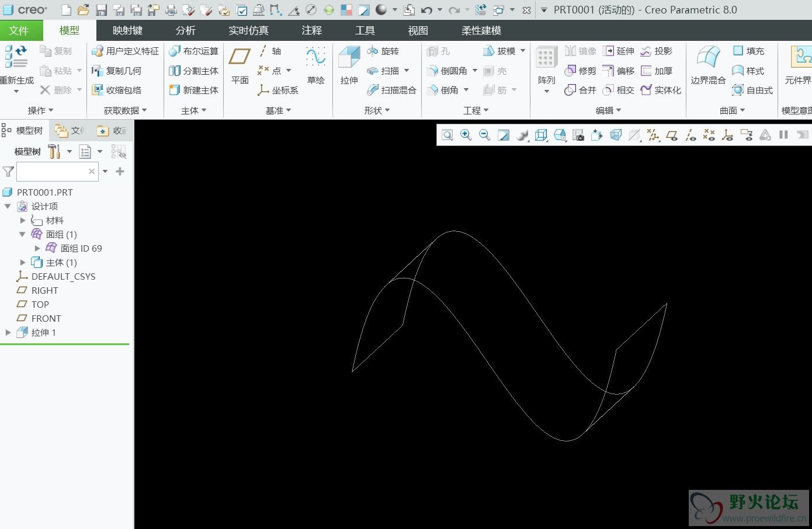Open the 获取数据 group dropdown
Screen dimensions: 812x529
[x=125, y=110]
